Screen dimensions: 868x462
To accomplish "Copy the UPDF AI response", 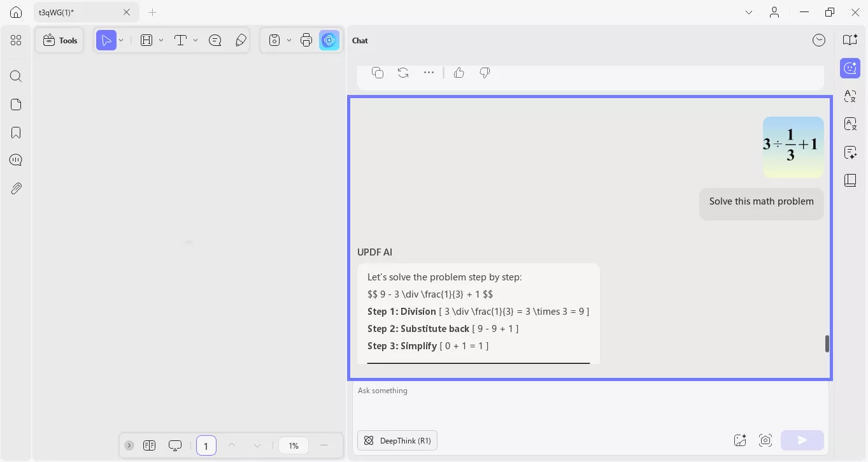I will (x=378, y=73).
